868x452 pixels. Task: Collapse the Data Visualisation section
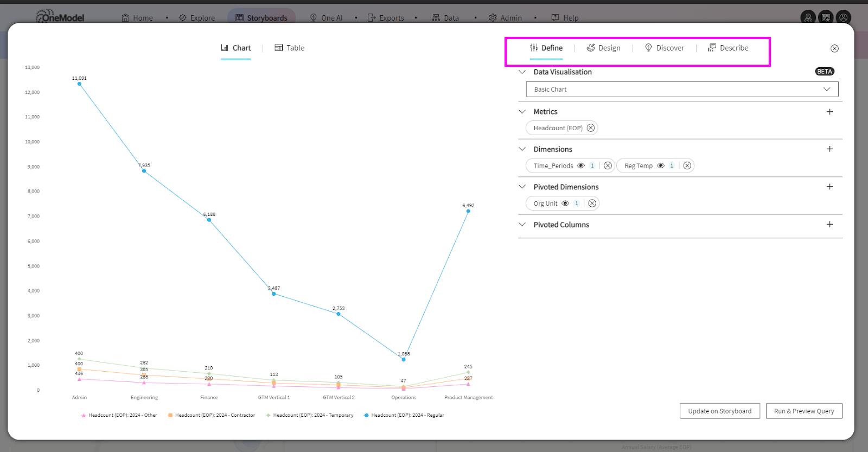click(522, 72)
